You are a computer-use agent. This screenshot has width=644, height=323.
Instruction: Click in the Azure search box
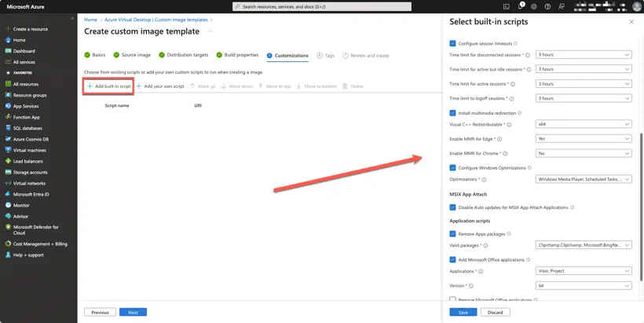pos(322,6)
